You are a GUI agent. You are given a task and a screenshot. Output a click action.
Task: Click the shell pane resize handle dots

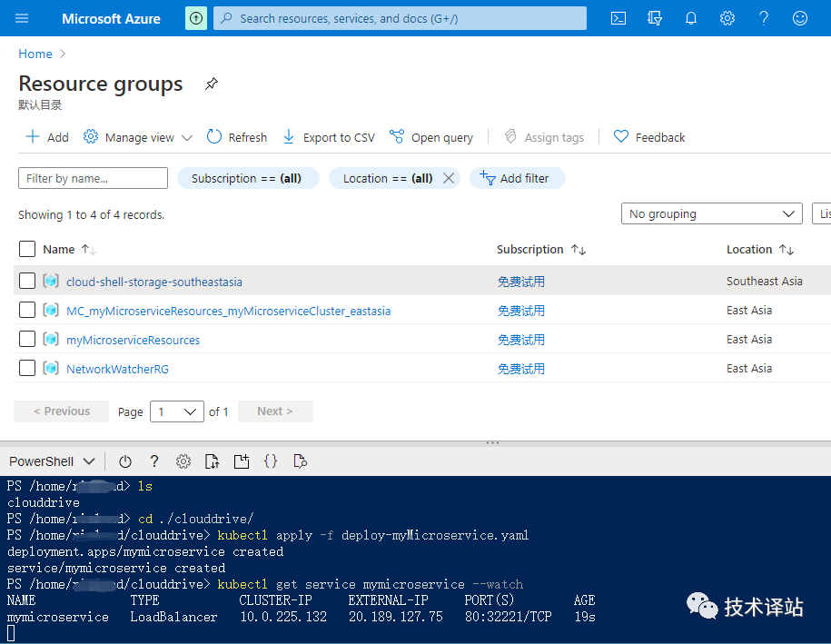coord(493,442)
